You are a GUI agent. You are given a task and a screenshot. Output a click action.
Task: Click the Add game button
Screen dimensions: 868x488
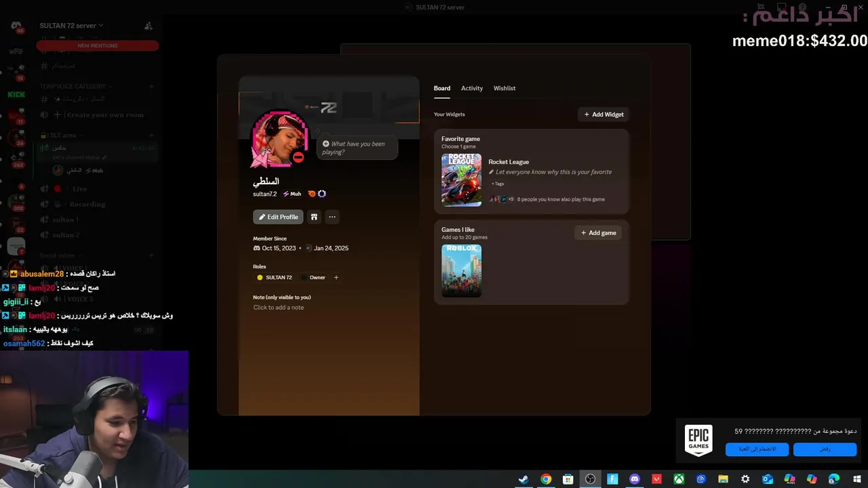[x=598, y=232]
